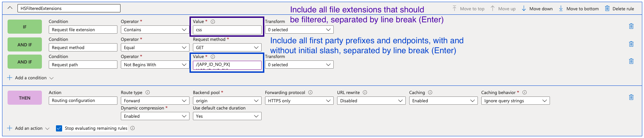Screen dimensions: 644x138
Task: Open the Backend pool origin dropdown
Action: click(227, 101)
